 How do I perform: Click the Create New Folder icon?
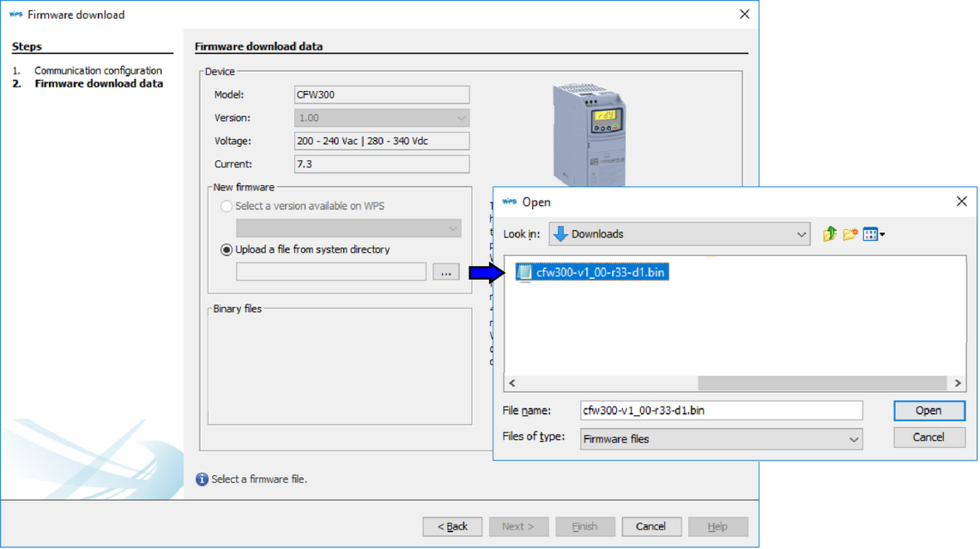tap(850, 234)
